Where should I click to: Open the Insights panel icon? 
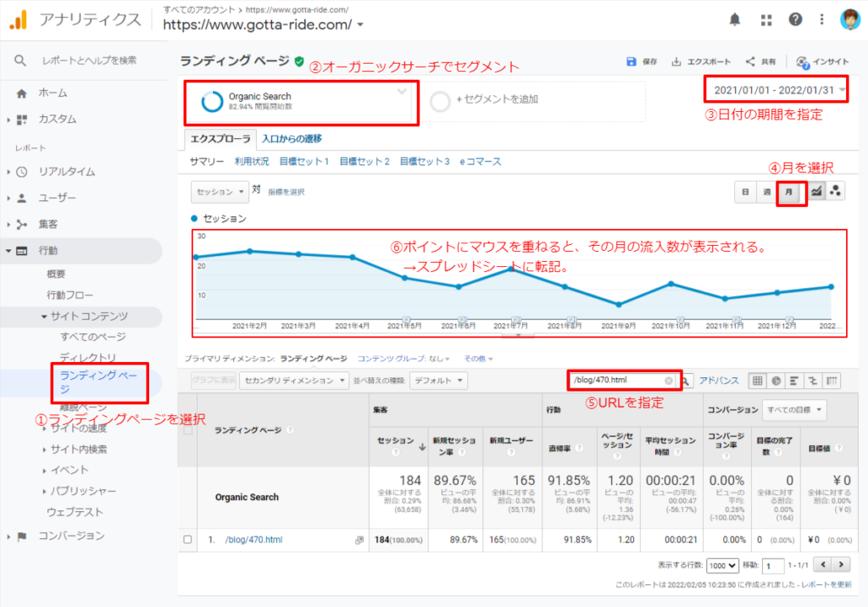[x=803, y=61]
